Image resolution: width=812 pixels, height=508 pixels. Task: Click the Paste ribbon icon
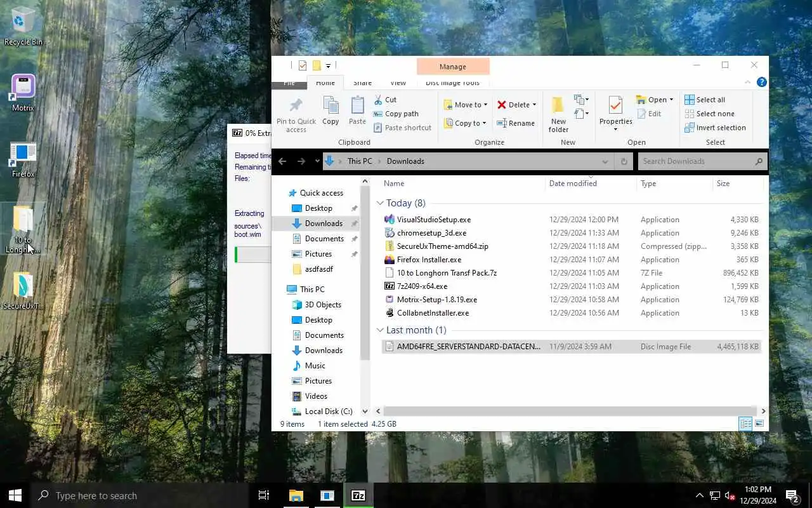(x=357, y=106)
